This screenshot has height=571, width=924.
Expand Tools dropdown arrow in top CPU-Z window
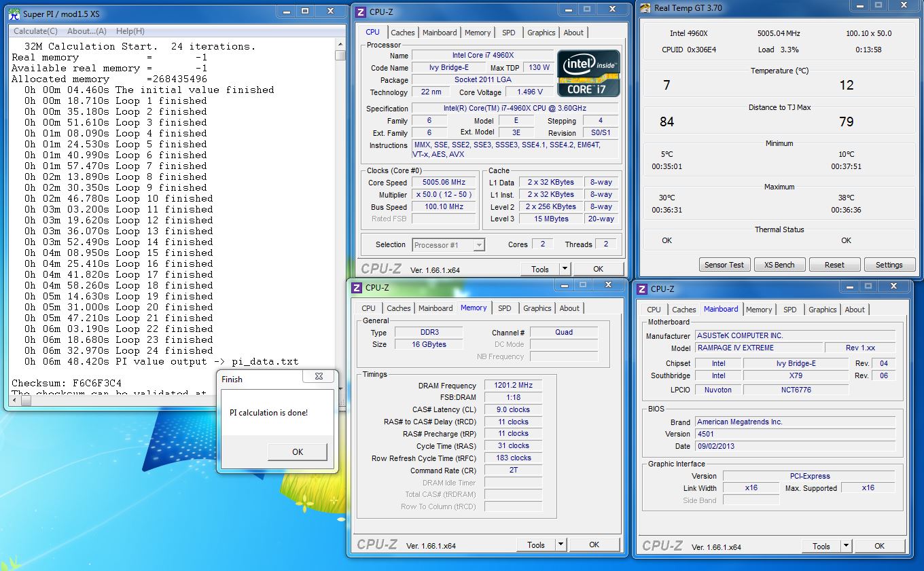tap(565, 269)
